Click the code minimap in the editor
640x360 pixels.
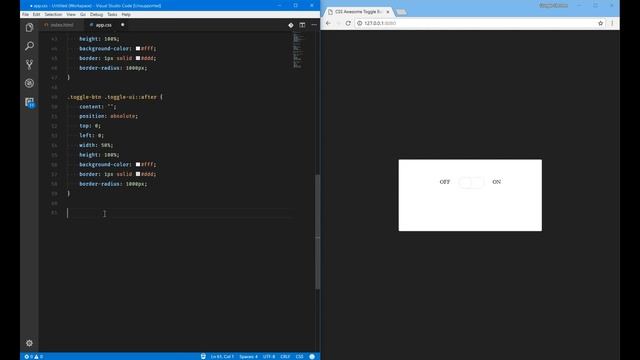click(x=298, y=51)
